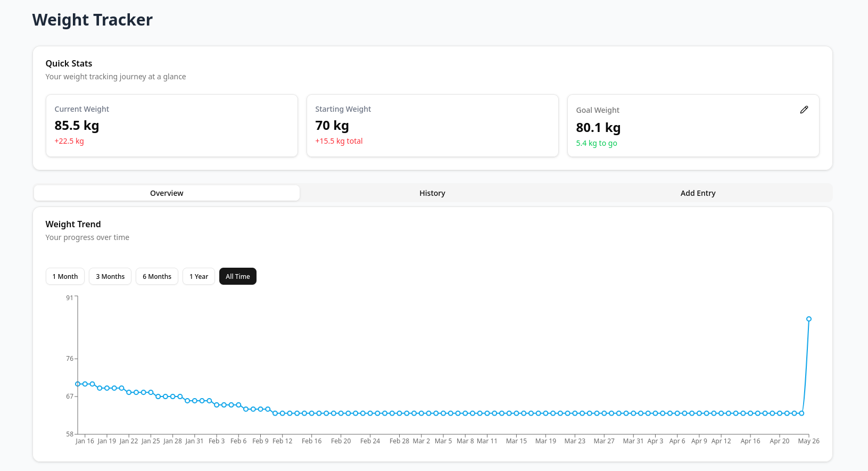Show the 3 Months weight trend

[110, 277]
